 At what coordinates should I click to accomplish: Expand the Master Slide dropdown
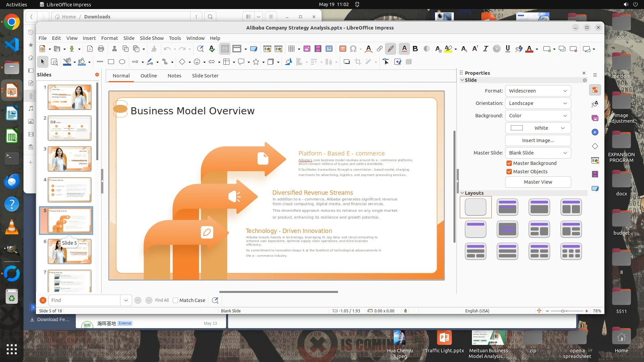coord(538,153)
